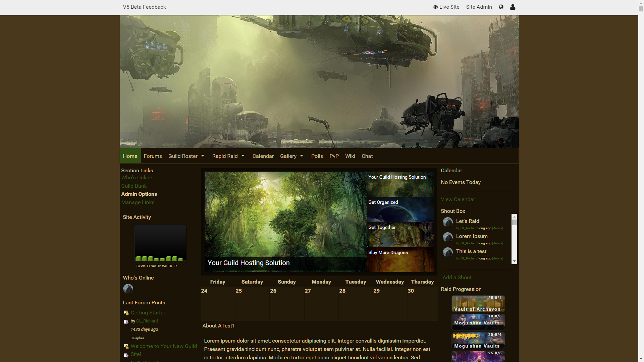Click the page scrollbar up arrow
Screen dimensions: 644x362
(x=641, y=3)
